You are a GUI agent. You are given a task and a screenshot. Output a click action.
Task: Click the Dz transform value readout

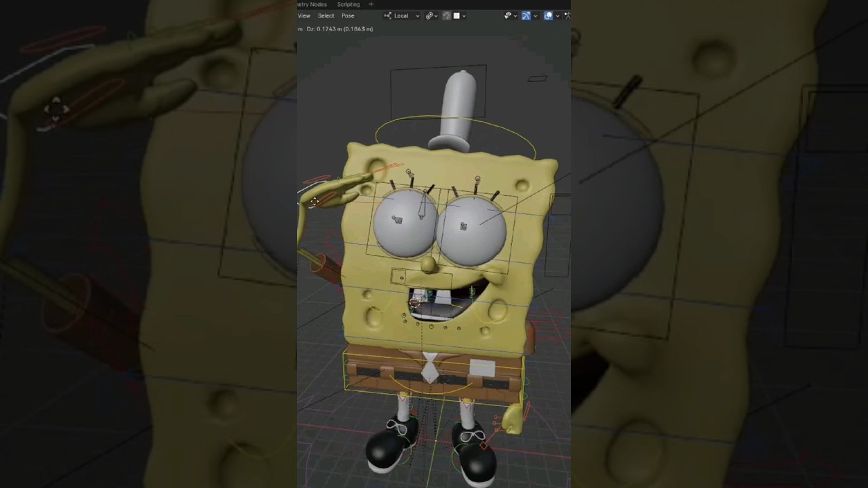point(340,28)
